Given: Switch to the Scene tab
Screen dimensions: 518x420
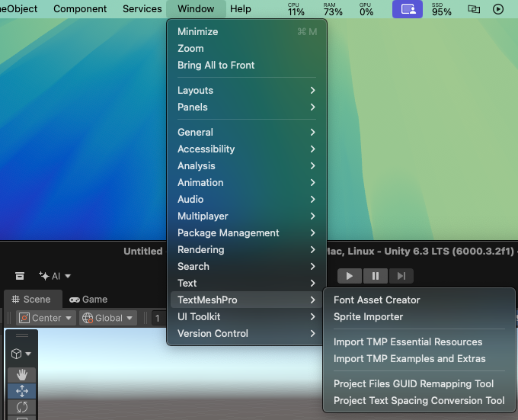Looking at the screenshot, I should point(32,300).
